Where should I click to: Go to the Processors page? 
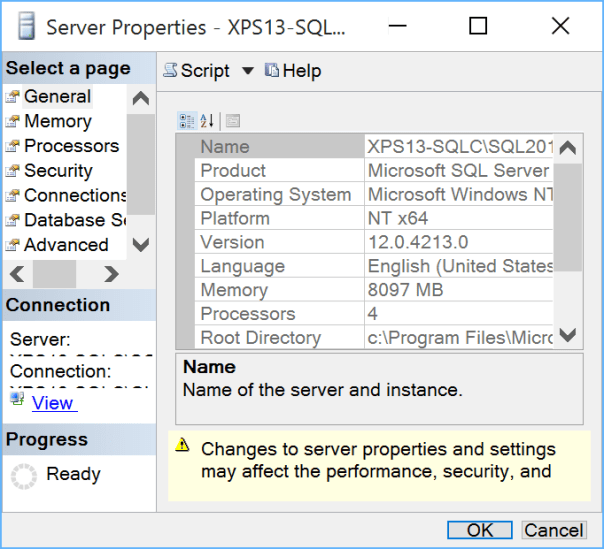tap(71, 146)
